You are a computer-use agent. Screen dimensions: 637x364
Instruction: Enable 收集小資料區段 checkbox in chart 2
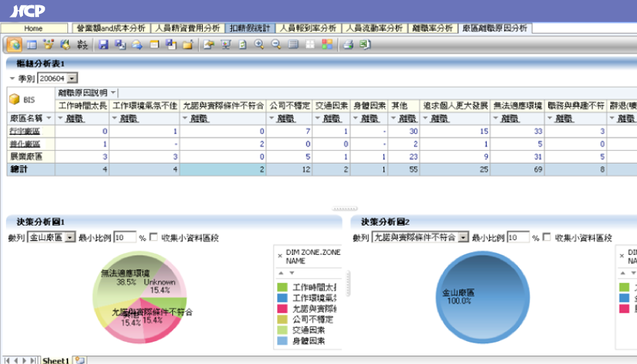[x=547, y=238]
